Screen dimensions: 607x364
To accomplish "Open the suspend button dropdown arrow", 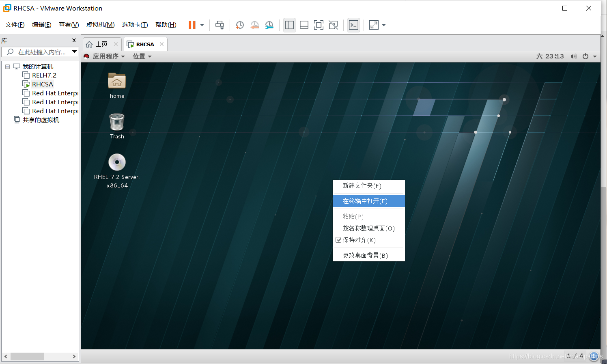I will click(x=201, y=25).
